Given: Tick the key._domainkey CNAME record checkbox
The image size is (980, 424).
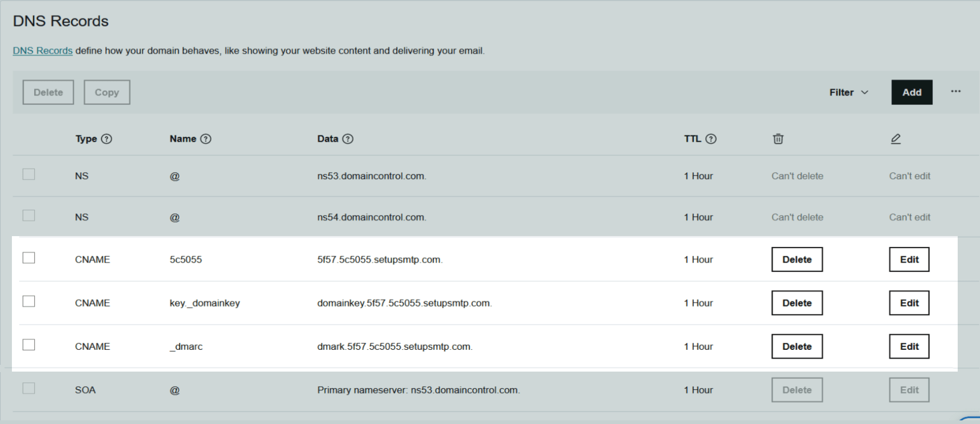Looking at the screenshot, I should point(29,302).
